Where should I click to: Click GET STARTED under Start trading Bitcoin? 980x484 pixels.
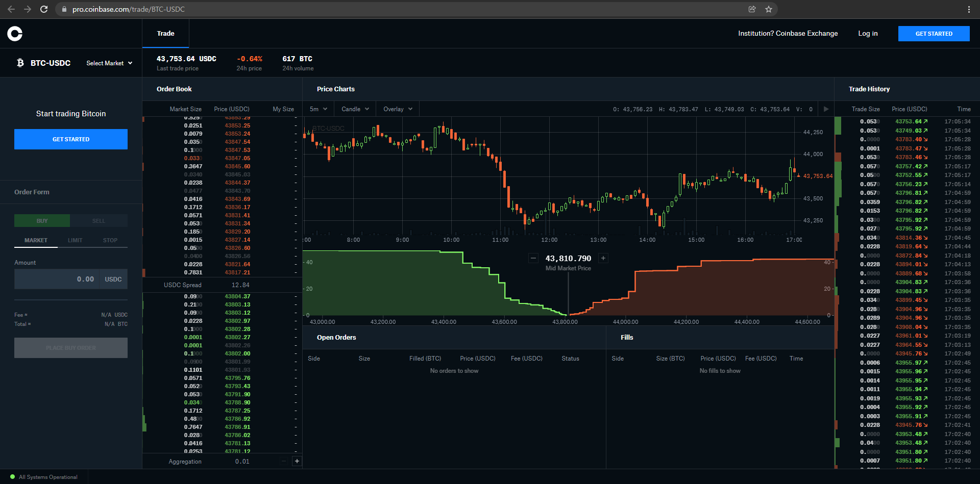(x=71, y=139)
